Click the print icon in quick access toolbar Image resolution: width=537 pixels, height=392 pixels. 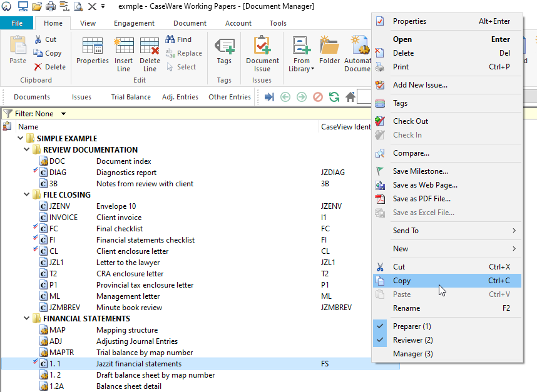[x=51, y=6]
